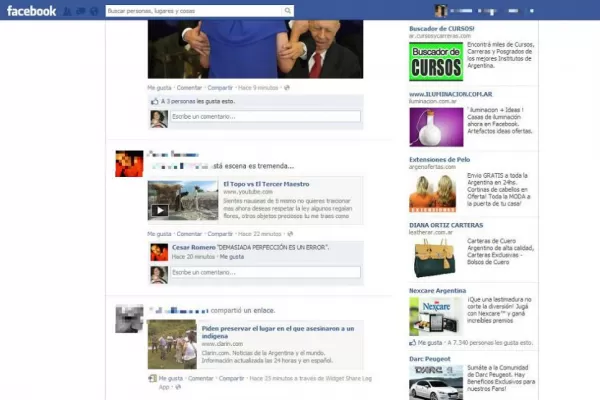
Task: Click 'Compartir' on the 9-minute-old post
Action: coord(220,88)
